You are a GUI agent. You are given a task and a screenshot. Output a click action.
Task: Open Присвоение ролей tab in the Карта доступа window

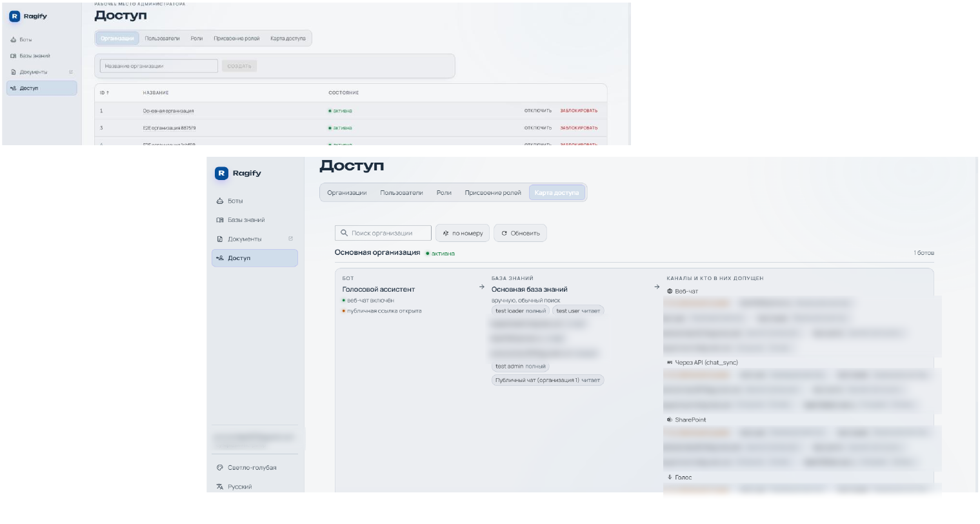coord(493,193)
